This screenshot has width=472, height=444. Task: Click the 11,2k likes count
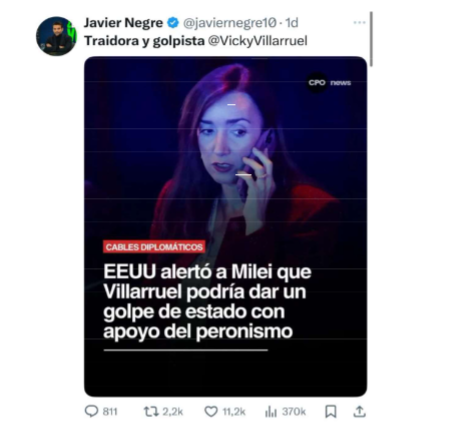pyautogui.click(x=234, y=412)
